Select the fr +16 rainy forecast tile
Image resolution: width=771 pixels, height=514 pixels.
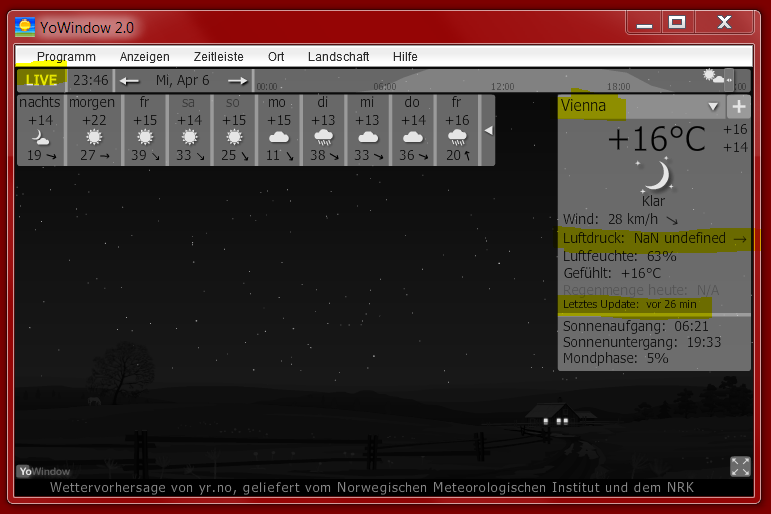click(x=457, y=130)
